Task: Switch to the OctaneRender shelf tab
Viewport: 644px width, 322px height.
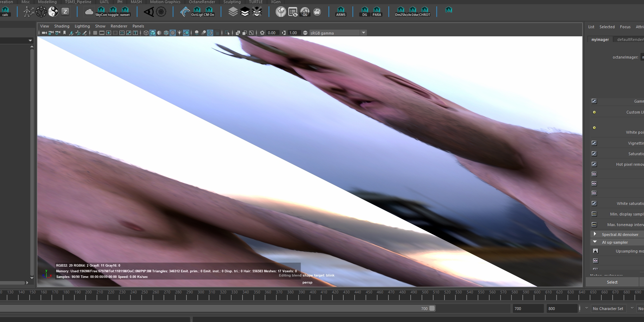Action: (202, 2)
